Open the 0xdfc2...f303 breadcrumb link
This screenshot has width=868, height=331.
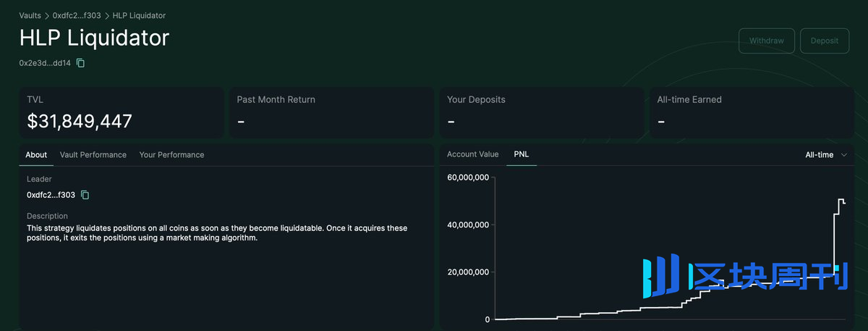(x=77, y=15)
